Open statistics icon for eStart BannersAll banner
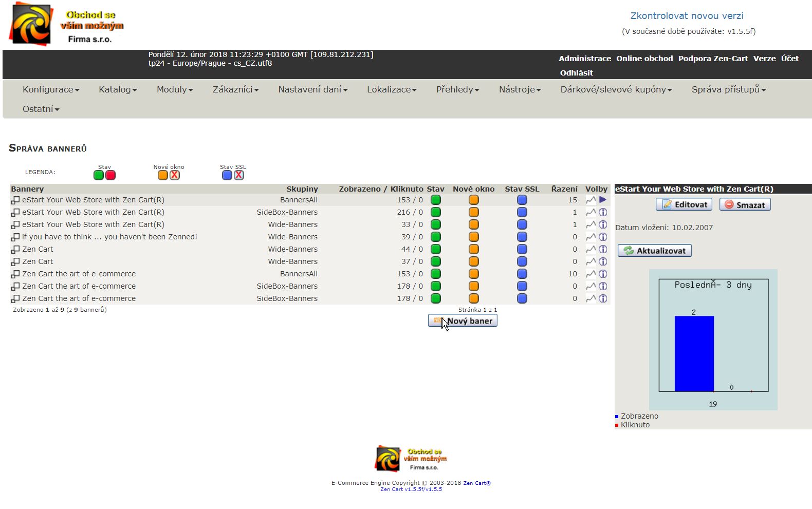 (x=590, y=200)
